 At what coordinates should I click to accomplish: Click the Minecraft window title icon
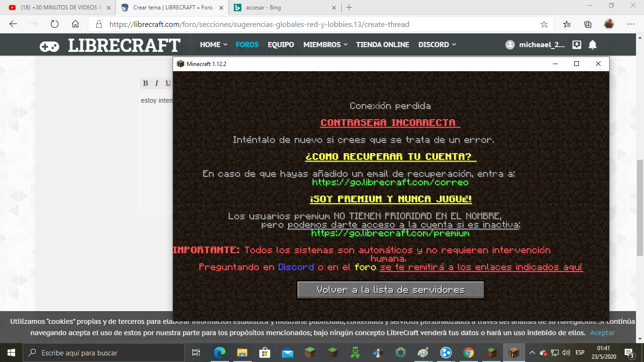tap(180, 64)
